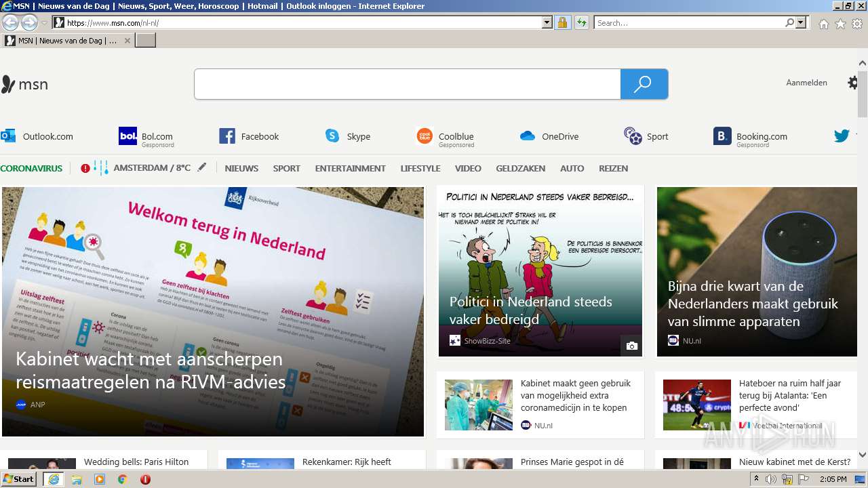868x488 pixels.
Task: Open the VIDEO menu item
Action: click(x=468, y=168)
